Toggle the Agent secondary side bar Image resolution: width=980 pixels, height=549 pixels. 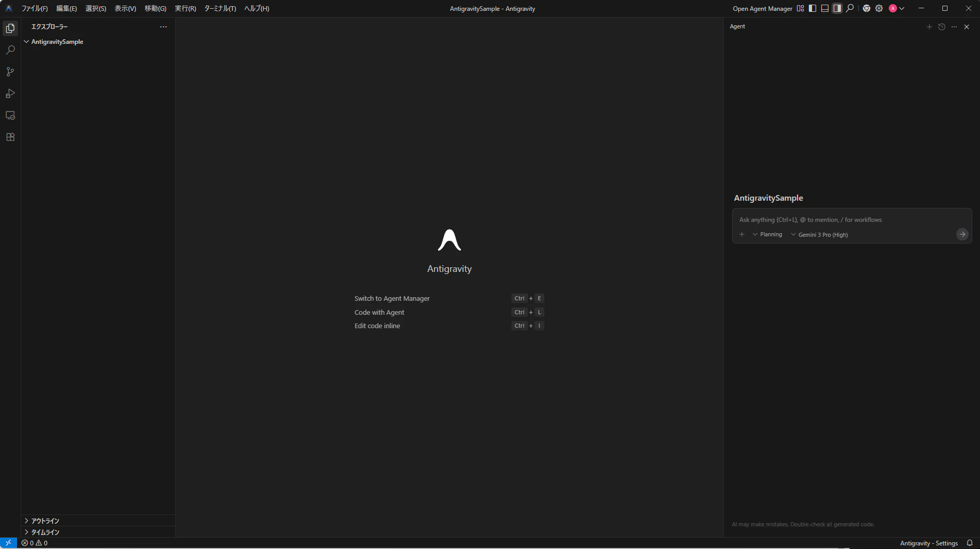click(837, 8)
